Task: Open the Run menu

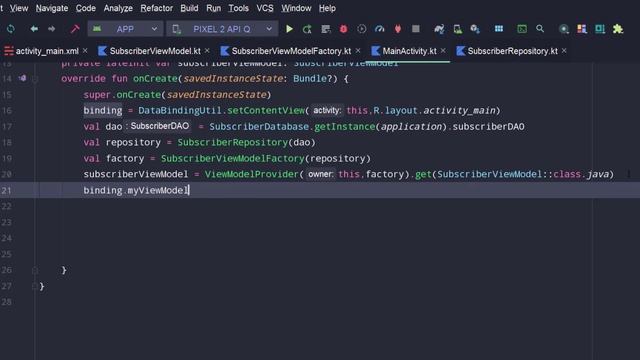Action: tap(213, 8)
